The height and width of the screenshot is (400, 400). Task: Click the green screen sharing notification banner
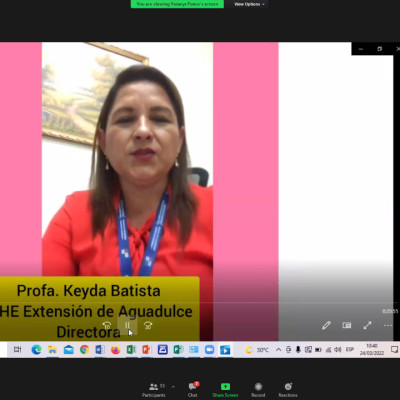177,4
